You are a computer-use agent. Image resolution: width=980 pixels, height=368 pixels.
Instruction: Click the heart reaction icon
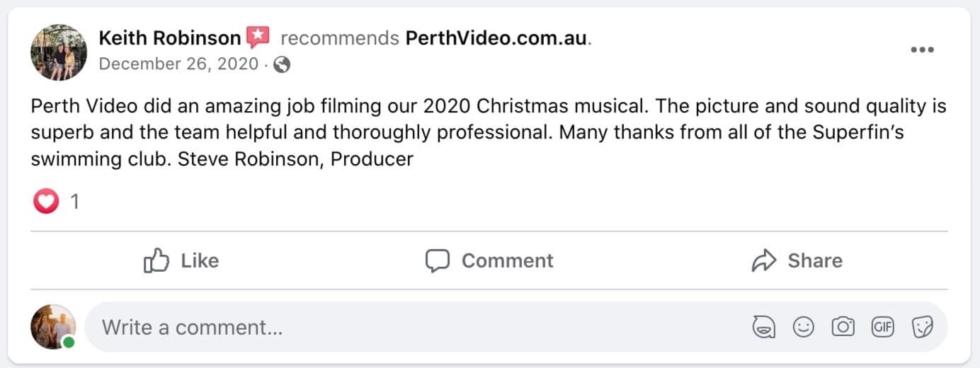point(46,202)
